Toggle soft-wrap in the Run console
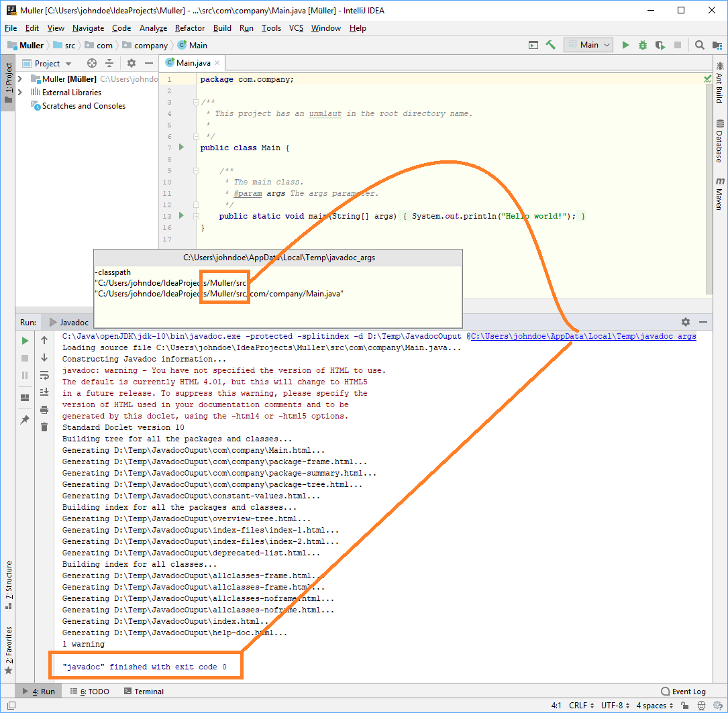This screenshot has height=713, width=728. tap(44, 375)
